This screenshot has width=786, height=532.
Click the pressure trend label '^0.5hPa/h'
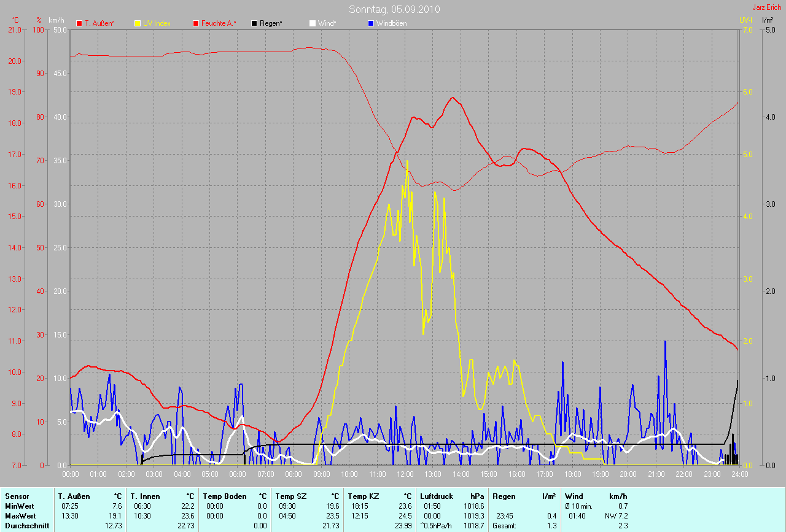coord(436,526)
